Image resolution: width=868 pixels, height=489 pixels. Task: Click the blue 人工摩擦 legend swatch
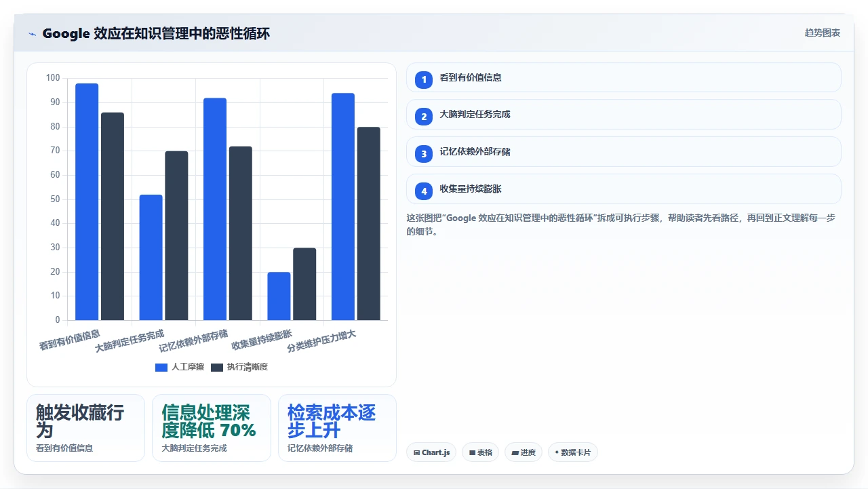[161, 367]
